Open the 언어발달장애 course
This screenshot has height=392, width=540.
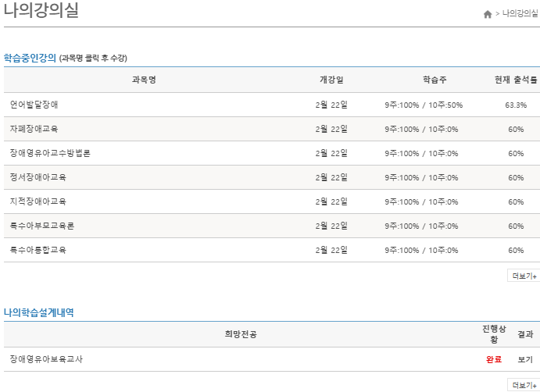coord(34,105)
